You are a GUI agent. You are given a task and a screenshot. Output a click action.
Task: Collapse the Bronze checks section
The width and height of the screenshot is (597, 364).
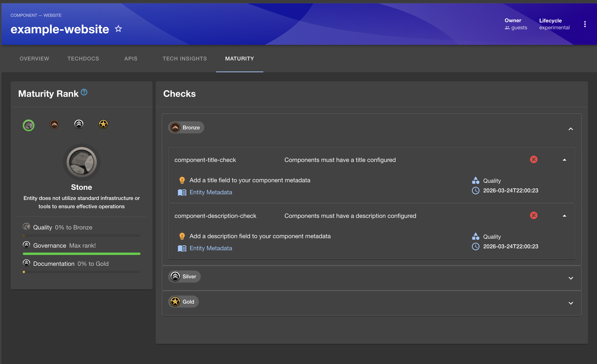click(571, 129)
